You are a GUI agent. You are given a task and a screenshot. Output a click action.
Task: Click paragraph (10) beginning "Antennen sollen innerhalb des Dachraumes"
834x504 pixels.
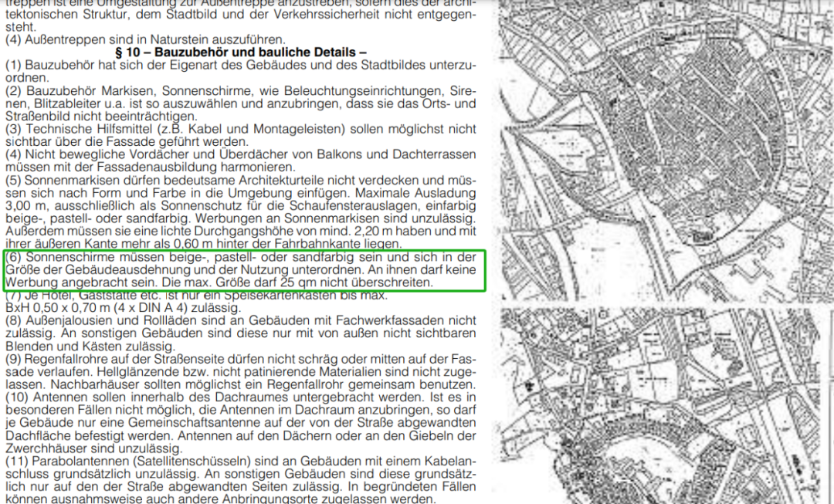coord(240,422)
